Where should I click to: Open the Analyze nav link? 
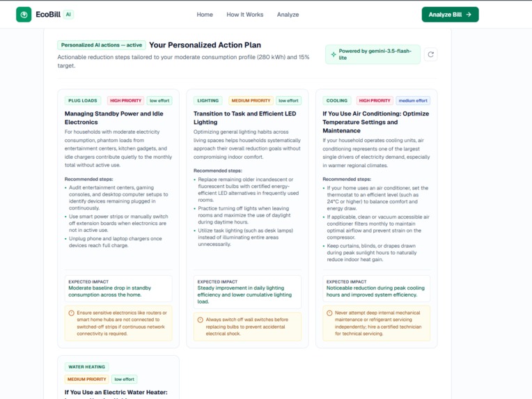[x=288, y=15]
